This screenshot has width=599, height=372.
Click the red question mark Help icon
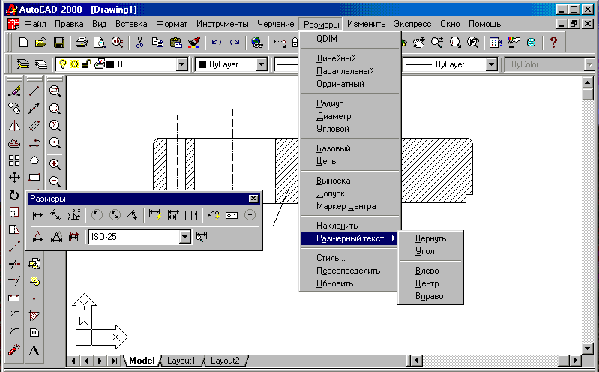click(553, 42)
